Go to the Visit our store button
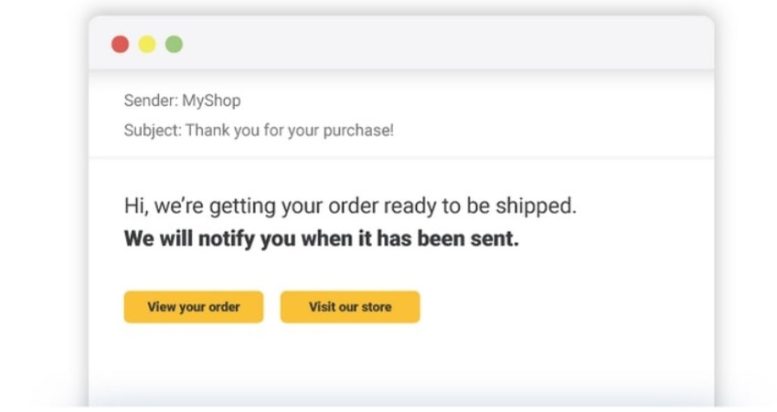777x412 pixels. (x=350, y=307)
